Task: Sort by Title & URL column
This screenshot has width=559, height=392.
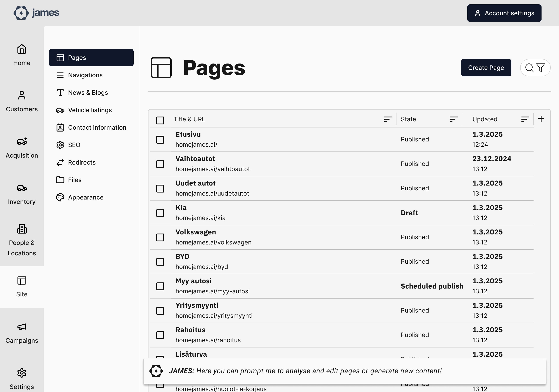Action: (388, 119)
